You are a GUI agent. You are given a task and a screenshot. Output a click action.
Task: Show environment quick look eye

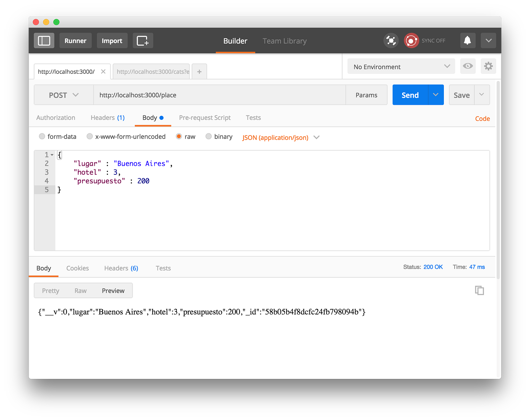tap(468, 66)
